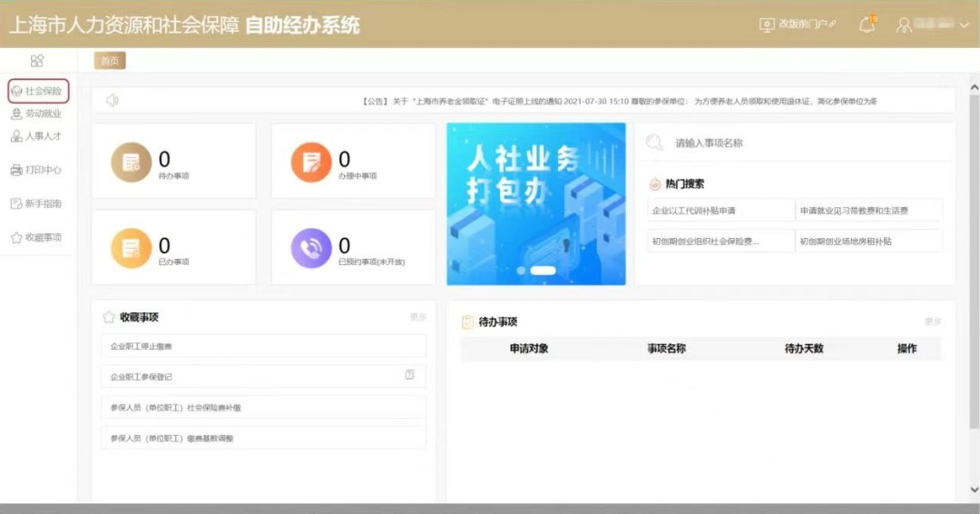Click the search magnifier icon
This screenshot has width=980, height=514.
pos(653,143)
